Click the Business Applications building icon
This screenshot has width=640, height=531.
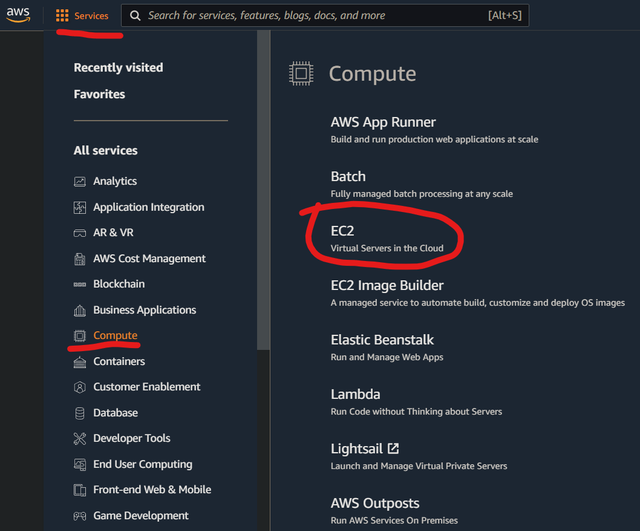pyautogui.click(x=80, y=311)
